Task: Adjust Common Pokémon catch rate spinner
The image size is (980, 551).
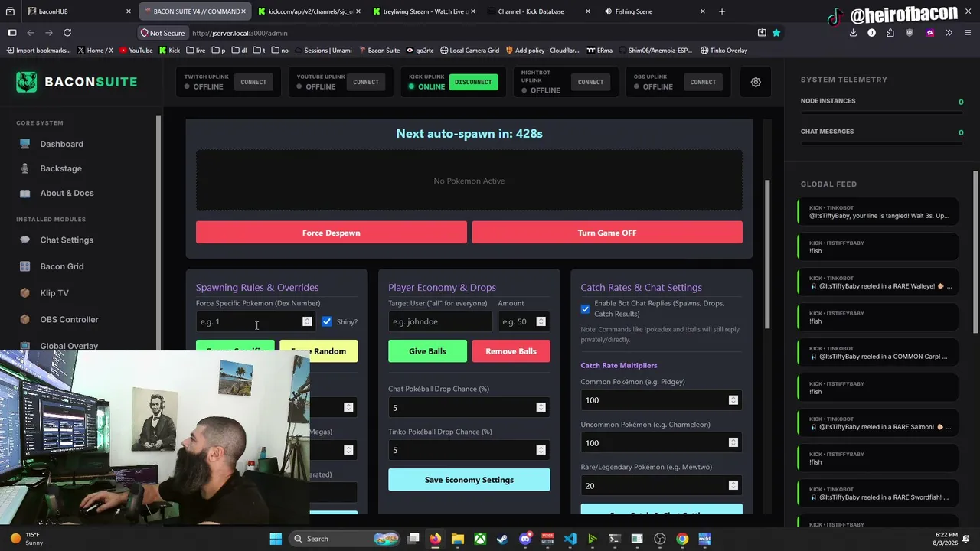Action: tap(733, 399)
